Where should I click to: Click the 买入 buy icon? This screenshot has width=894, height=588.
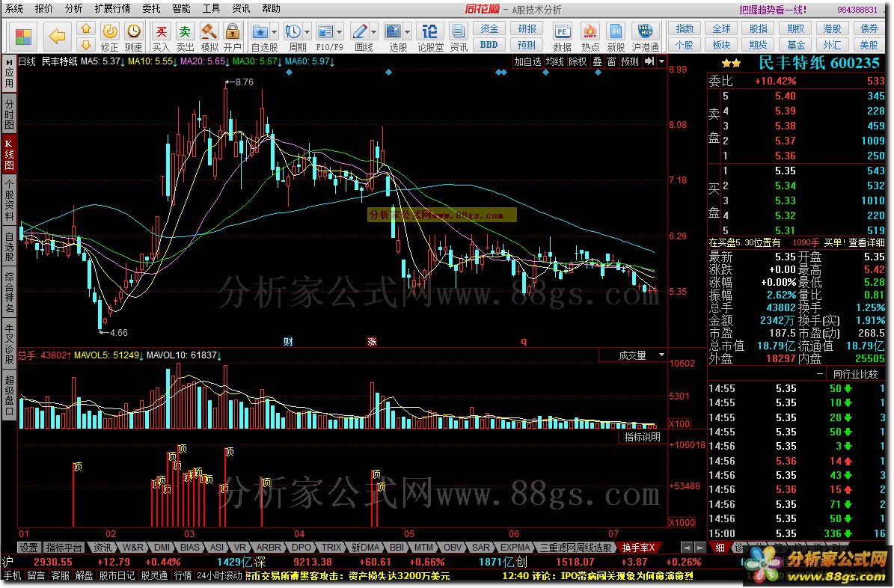(x=162, y=37)
